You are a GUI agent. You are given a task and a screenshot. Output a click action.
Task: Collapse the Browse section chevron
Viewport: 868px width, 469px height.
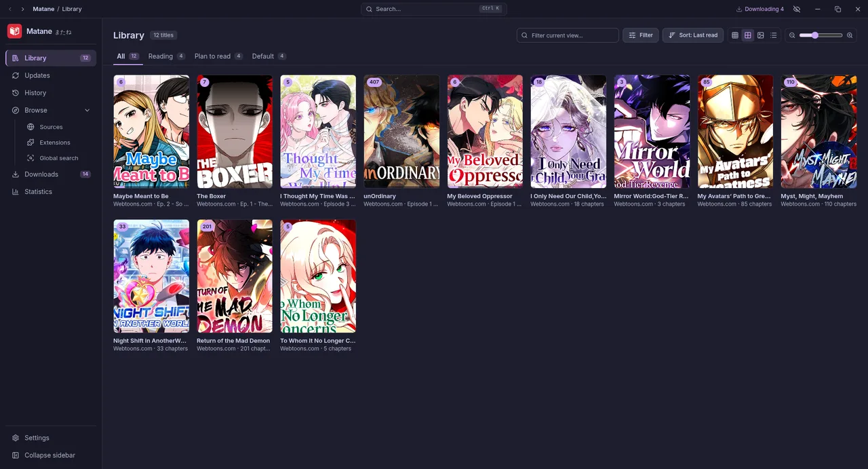(87, 111)
